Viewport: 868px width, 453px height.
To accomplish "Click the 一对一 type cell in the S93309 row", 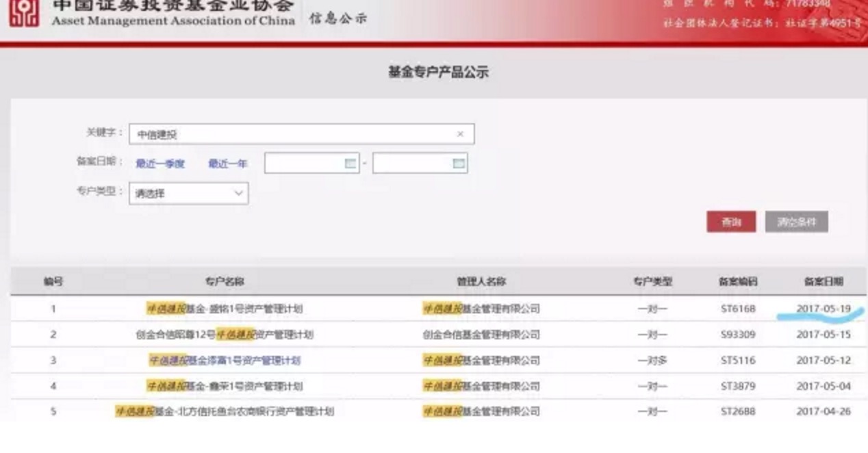I will click(652, 335).
